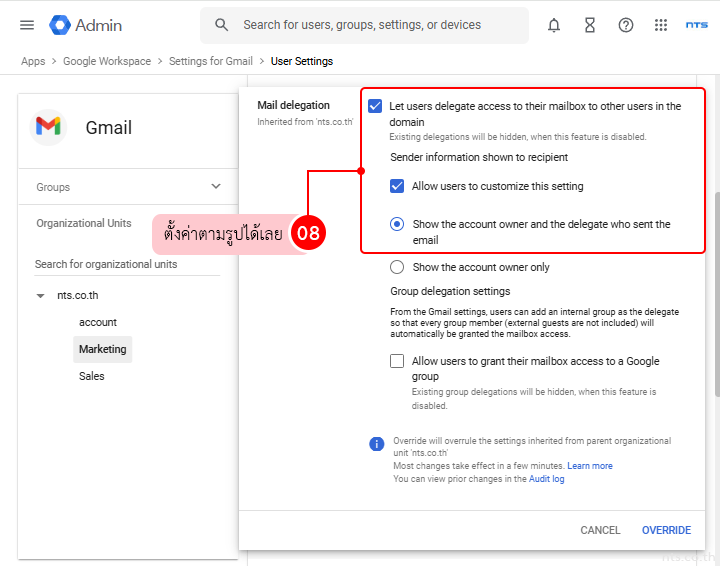Screen dimensions: 720x566
Task: Collapse the nts.co.th tree arrow
Action: [x=40, y=296]
